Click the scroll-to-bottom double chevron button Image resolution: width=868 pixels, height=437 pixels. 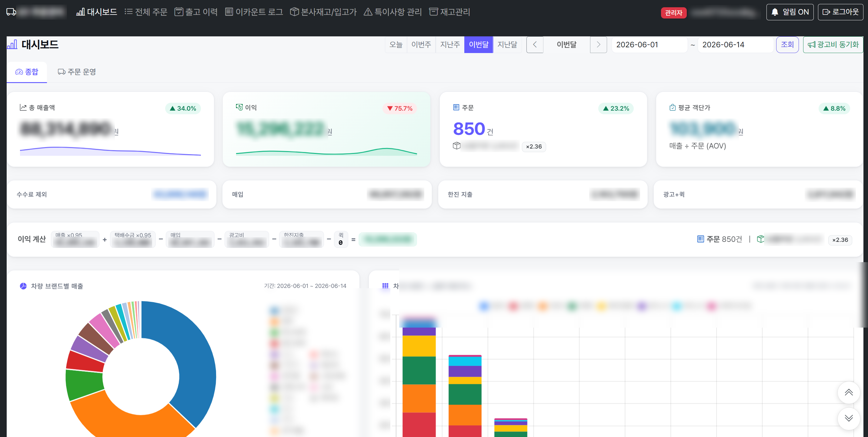click(x=849, y=419)
